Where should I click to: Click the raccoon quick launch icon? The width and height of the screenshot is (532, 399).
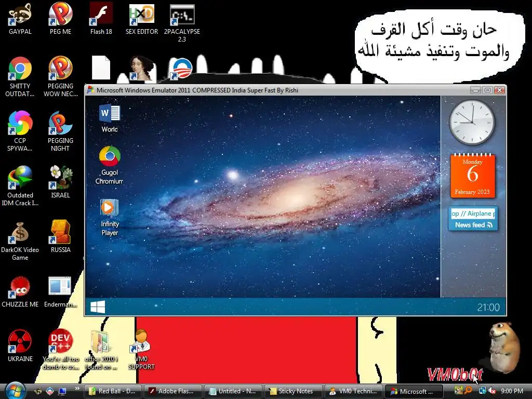pos(38,391)
